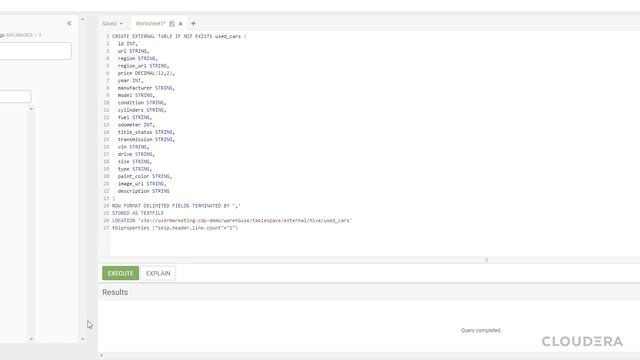Click the 'CREATE EXTERNAL TABLE' line in editor

pos(179,36)
